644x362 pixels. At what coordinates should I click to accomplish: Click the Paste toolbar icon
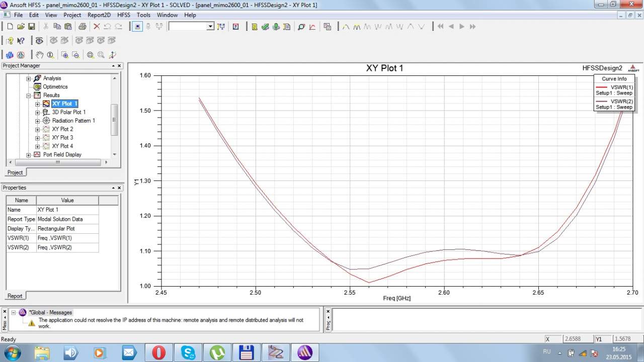click(x=67, y=27)
